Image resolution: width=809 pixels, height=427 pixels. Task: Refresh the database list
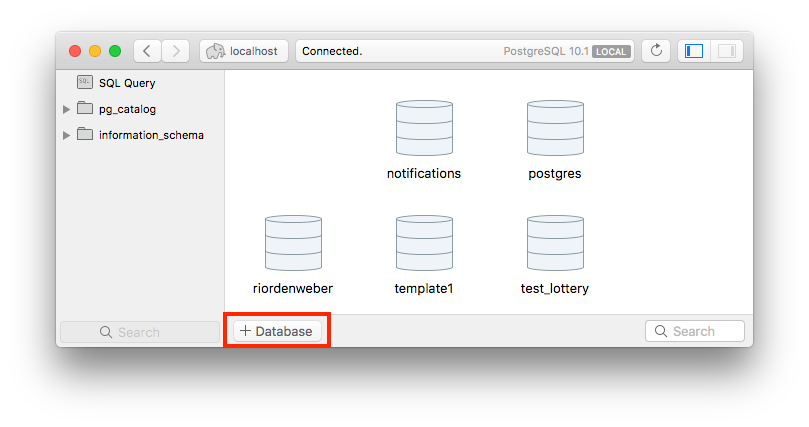click(x=656, y=51)
